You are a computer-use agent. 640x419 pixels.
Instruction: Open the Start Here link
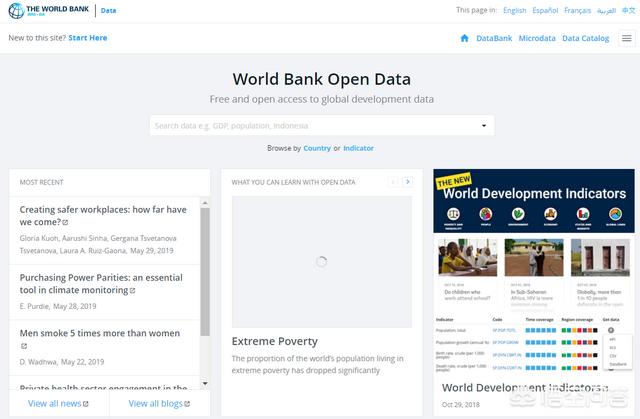pyautogui.click(x=88, y=38)
